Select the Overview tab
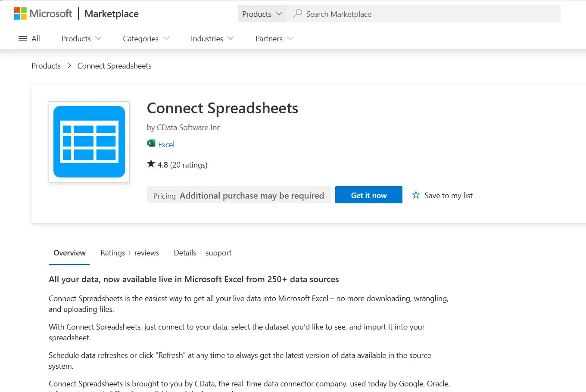This screenshot has width=586, height=392. click(69, 253)
